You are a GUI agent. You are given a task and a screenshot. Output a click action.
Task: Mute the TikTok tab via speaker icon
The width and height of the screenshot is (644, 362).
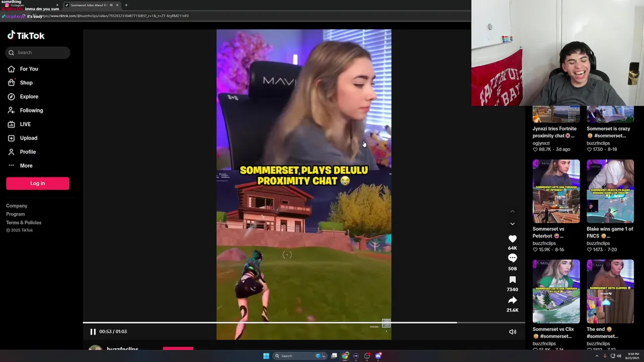[x=111, y=5]
